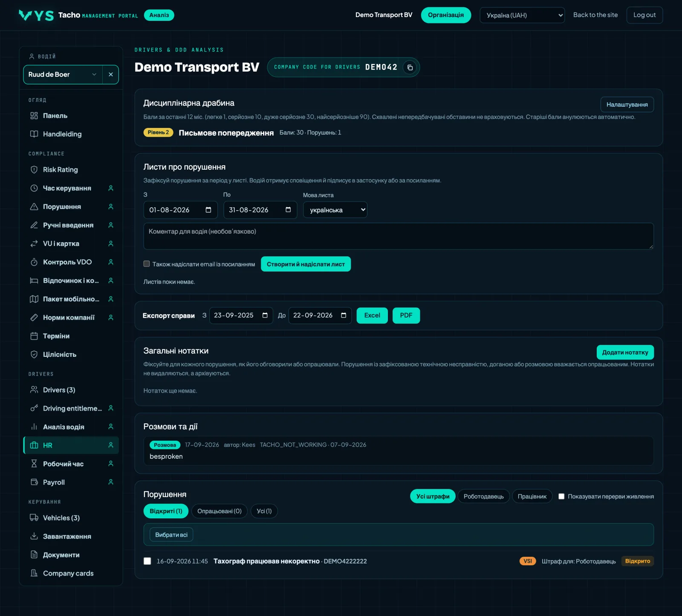Viewport: 682px width, 616px height.
Task: Enable also sending email with link
Action: pyautogui.click(x=147, y=264)
